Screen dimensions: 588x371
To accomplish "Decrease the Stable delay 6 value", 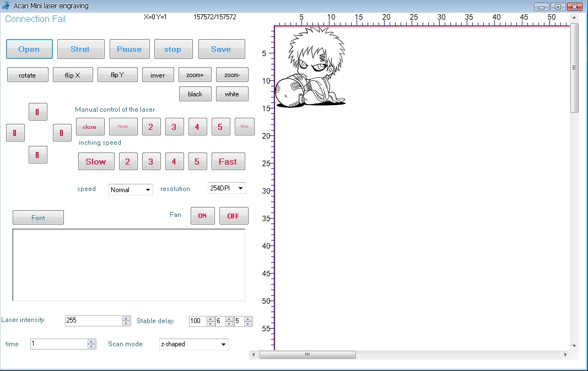I will click(x=229, y=324).
